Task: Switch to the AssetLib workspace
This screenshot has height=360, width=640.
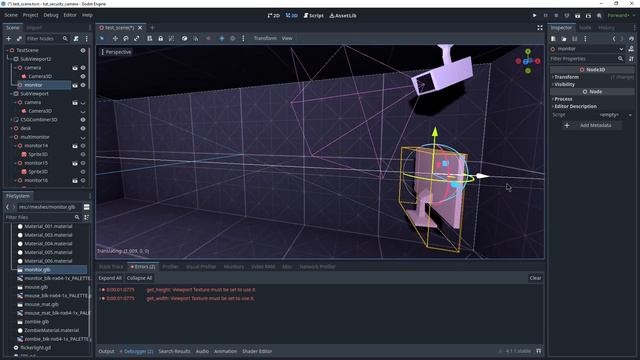Action: click(x=343, y=16)
